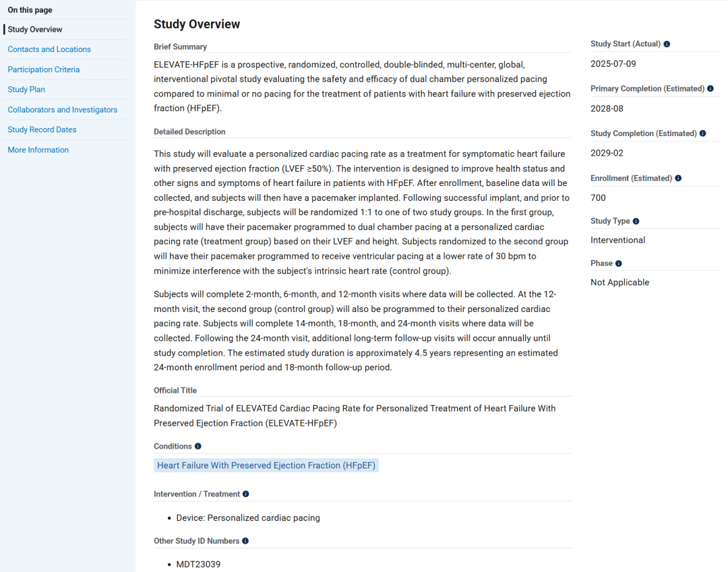This screenshot has height=572, width=728.
Task: Click the Study Overview heading
Action: [197, 24]
